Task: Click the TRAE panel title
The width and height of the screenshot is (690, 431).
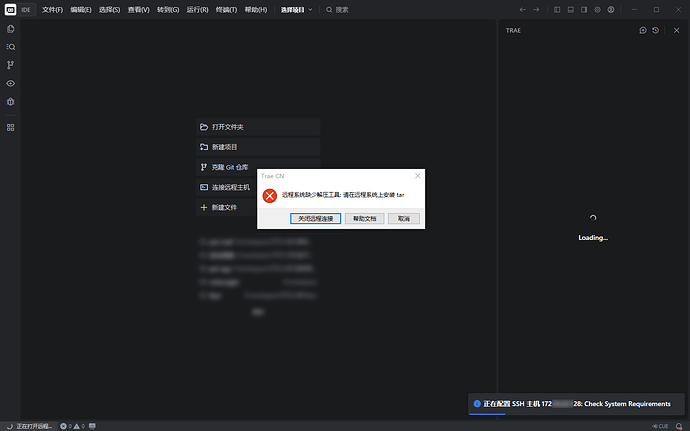Action: click(513, 30)
